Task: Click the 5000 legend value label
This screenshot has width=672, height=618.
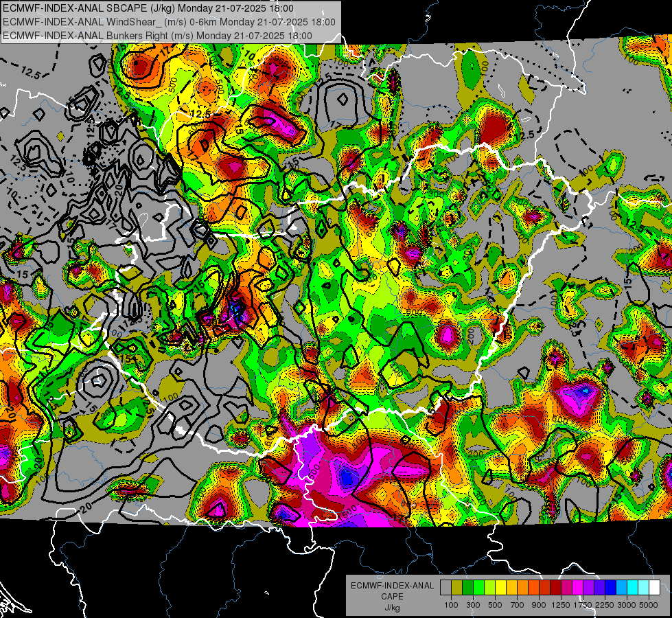Action: coord(649,605)
